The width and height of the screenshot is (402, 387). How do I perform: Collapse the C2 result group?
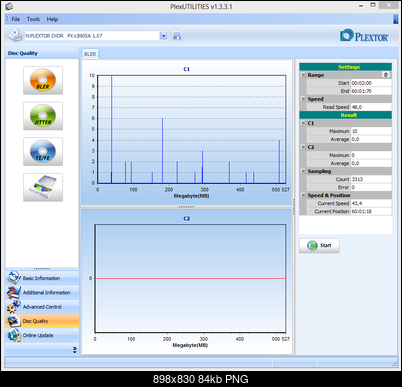[x=303, y=147]
